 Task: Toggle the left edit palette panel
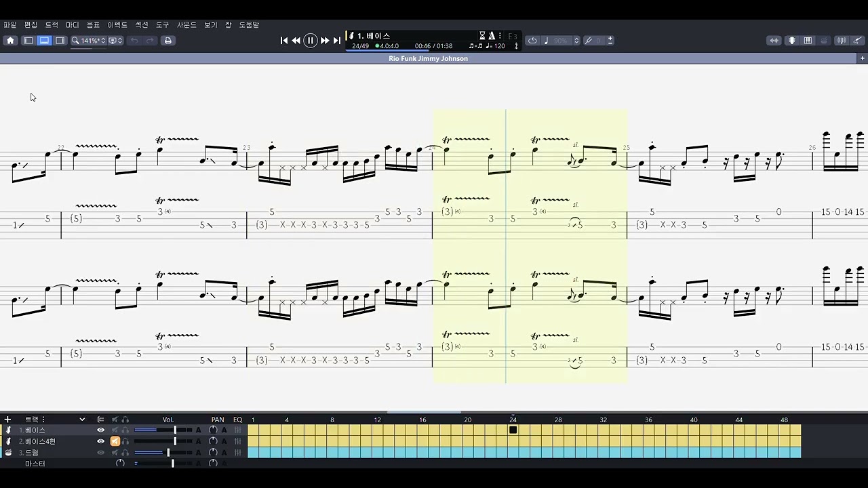(28, 41)
